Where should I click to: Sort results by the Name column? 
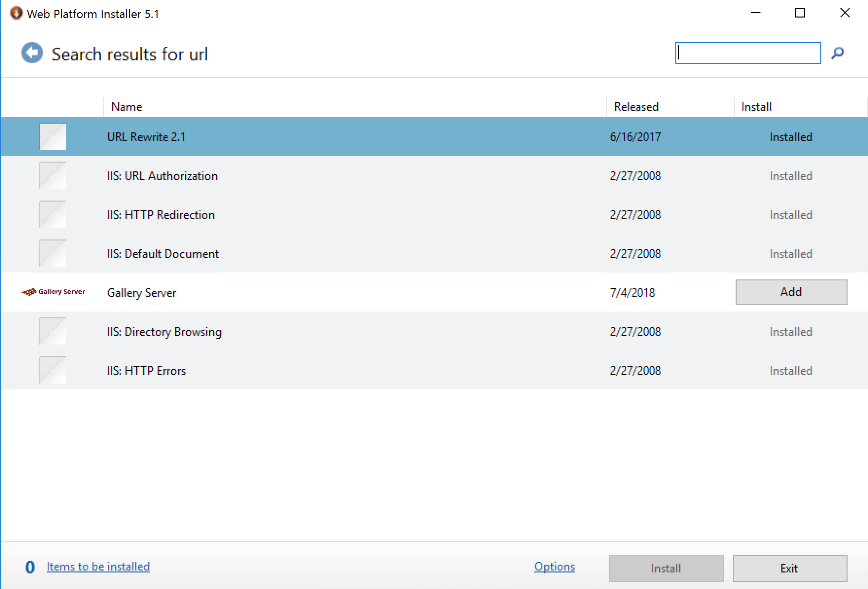point(126,107)
